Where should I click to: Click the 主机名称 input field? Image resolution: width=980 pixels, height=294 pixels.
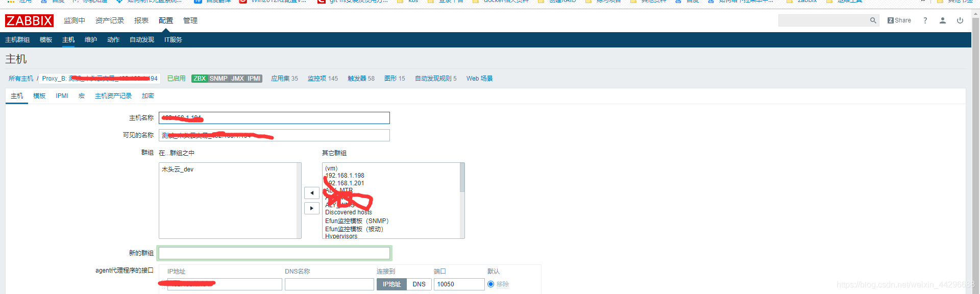274,118
